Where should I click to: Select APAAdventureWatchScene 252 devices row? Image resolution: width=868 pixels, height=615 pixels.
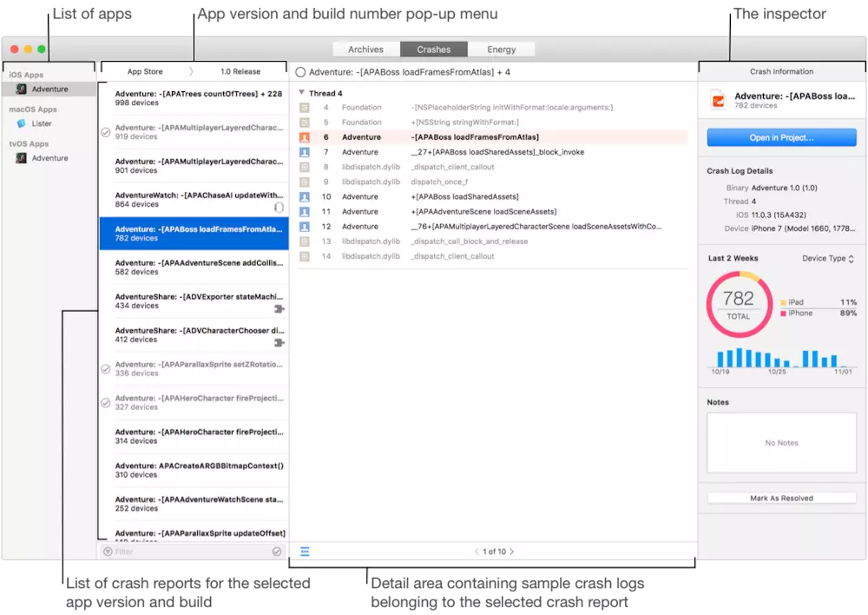coord(194,504)
